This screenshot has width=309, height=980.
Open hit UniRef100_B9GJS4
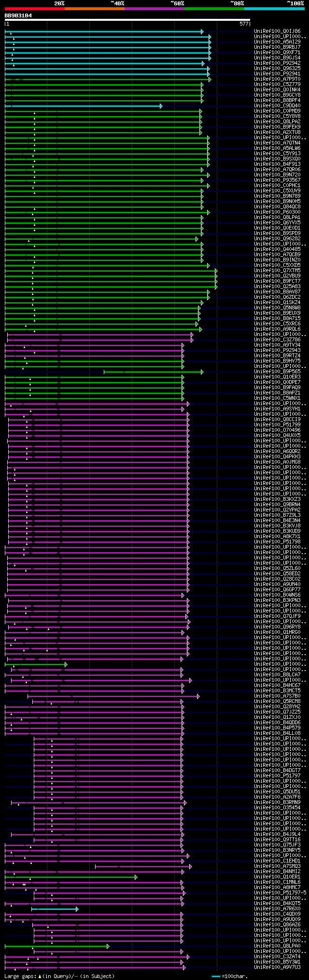pyautogui.click(x=277, y=58)
